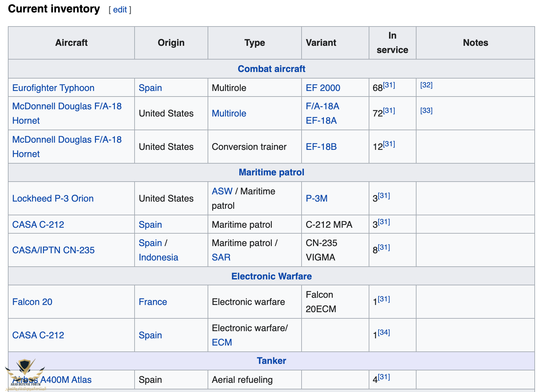Open the EF 2000 variant link
This screenshot has width=537, height=392.
[x=323, y=88]
